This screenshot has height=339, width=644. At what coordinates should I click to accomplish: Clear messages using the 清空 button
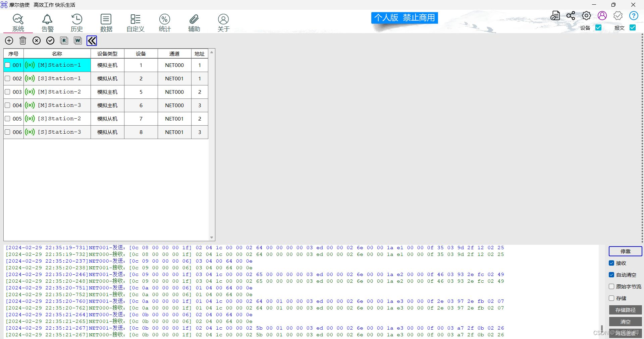point(625,322)
